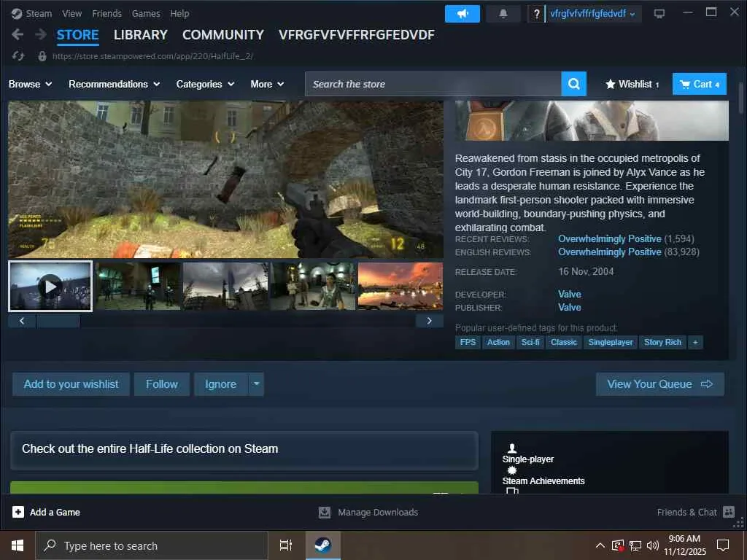Click the Search the store field
This screenshot has height=560, width=747.
click(x=433, y=84)
